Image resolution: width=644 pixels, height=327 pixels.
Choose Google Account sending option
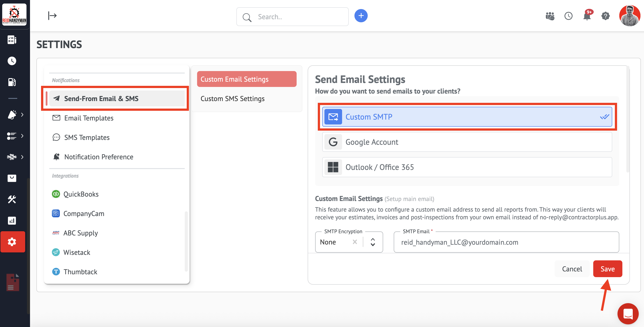click(x=467, y=142)
